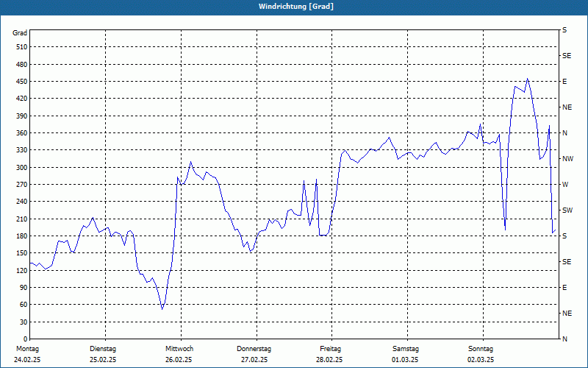Click the chart title 'Windrichtung [Grad]'

pyautogui.click(x=296, y=7)
